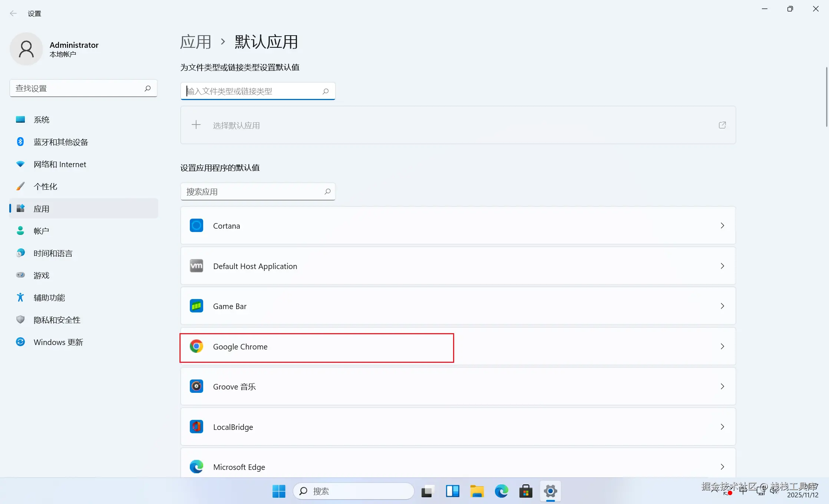This screenshot has width=829, height=504.
Task: Expand the Cortana row chevron
Action: point(722,225)
